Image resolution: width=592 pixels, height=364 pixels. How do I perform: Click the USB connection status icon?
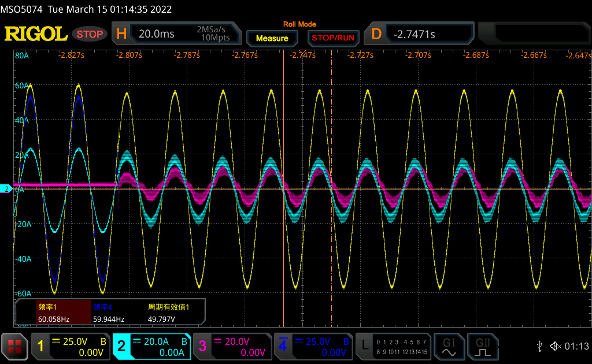tap(539, 346)
